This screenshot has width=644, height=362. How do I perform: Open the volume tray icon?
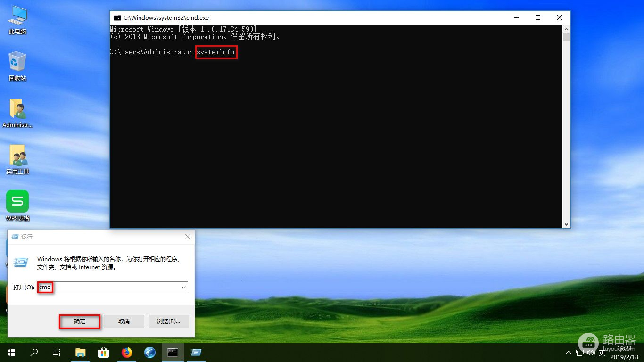coord(591,353)
